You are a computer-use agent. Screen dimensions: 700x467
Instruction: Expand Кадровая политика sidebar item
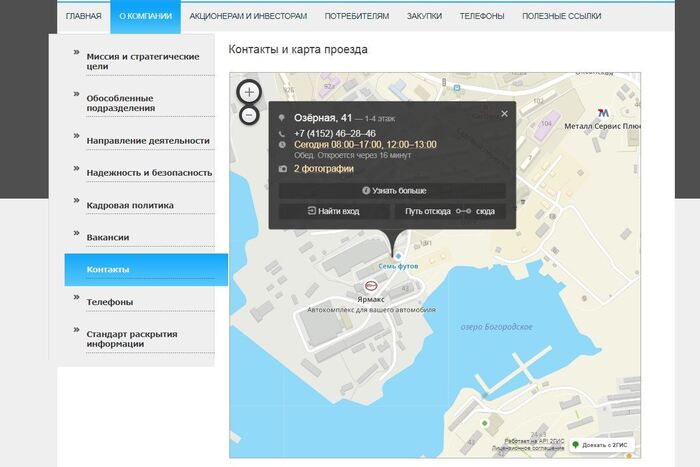click(130, 205)
